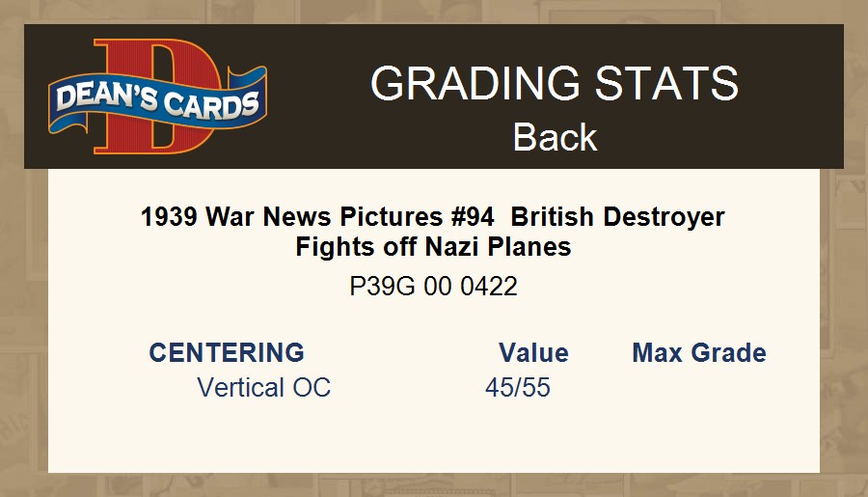Click the 45/55 centering value
This screenshot has height=497, width=868.
(518, 387)
